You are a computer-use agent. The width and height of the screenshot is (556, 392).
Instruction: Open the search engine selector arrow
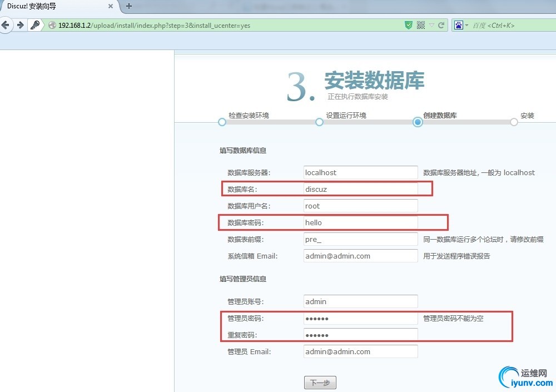[x=466, y=25]
